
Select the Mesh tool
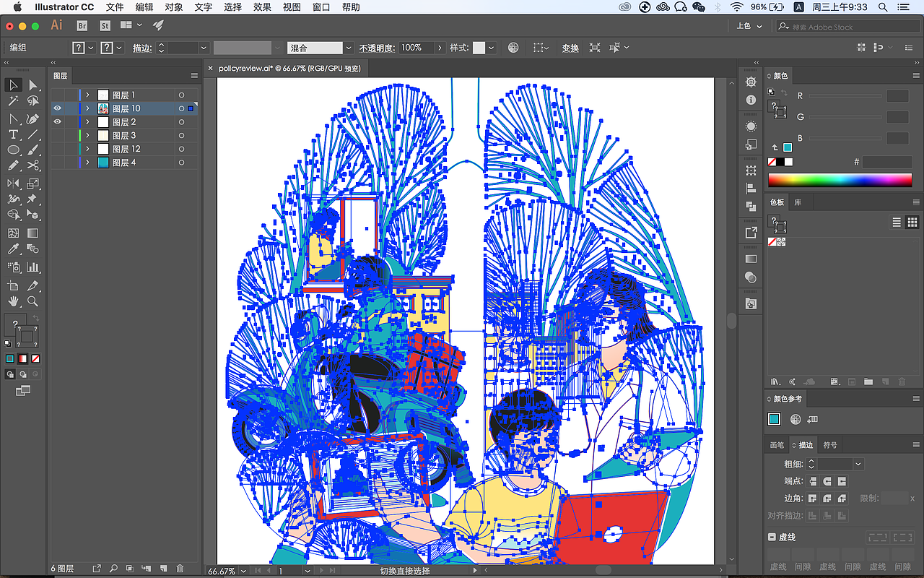pyautogui.click(x=14, y=233)
